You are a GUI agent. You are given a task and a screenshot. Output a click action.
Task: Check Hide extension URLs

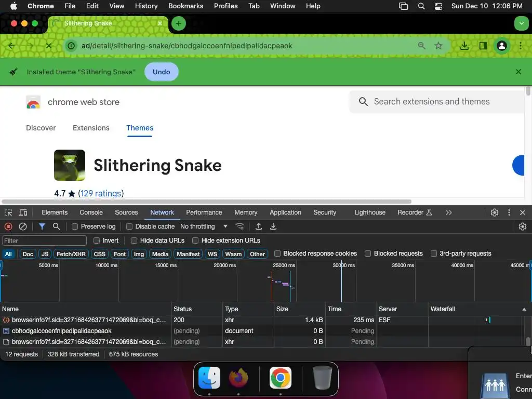195,241
